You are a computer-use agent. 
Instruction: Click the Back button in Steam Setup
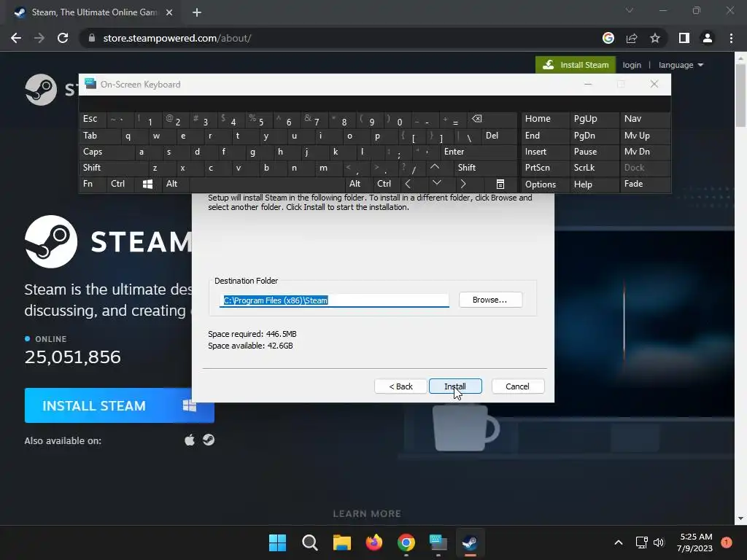400,386
